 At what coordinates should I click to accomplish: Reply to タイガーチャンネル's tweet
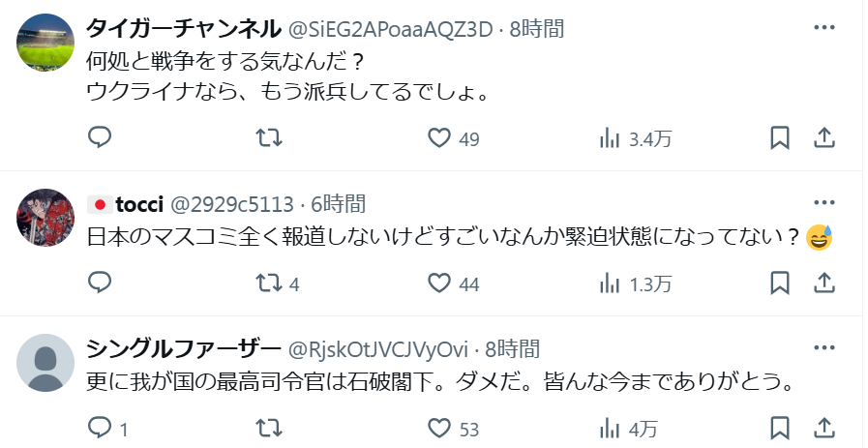coord(101,137)
